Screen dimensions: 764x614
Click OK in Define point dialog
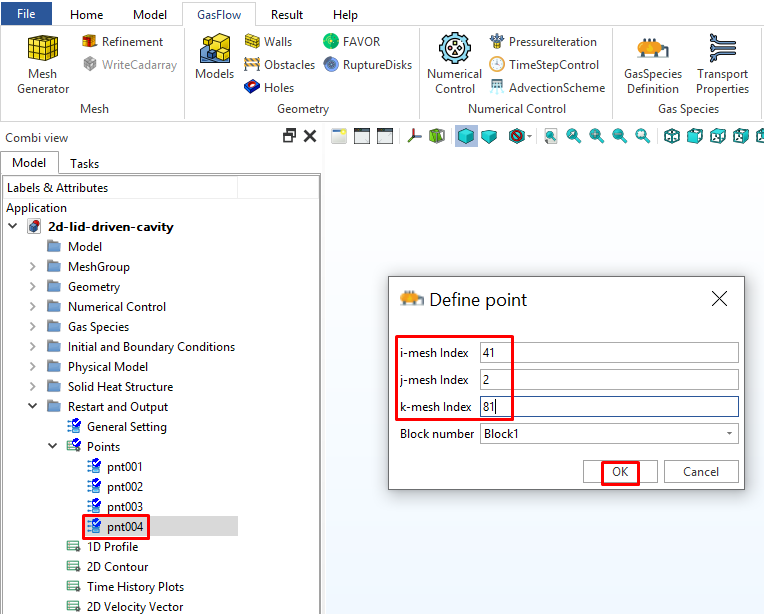pos(620,472)
